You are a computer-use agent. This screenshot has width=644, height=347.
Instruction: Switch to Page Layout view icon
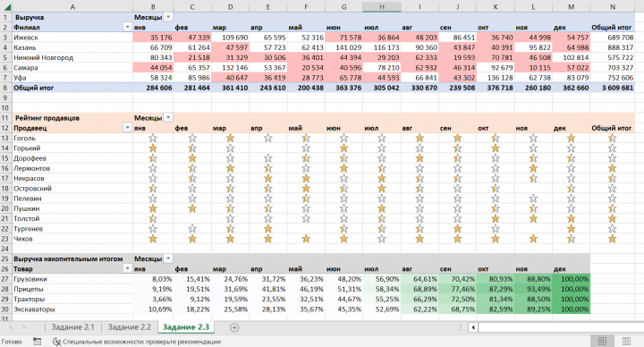pyautogui.click(x=626, y=342)
